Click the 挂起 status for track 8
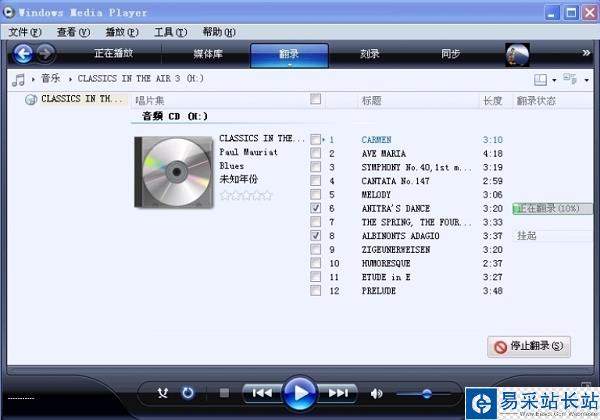Image resolution: width=600 pixels, height=420 pixels. coord(527,236)
